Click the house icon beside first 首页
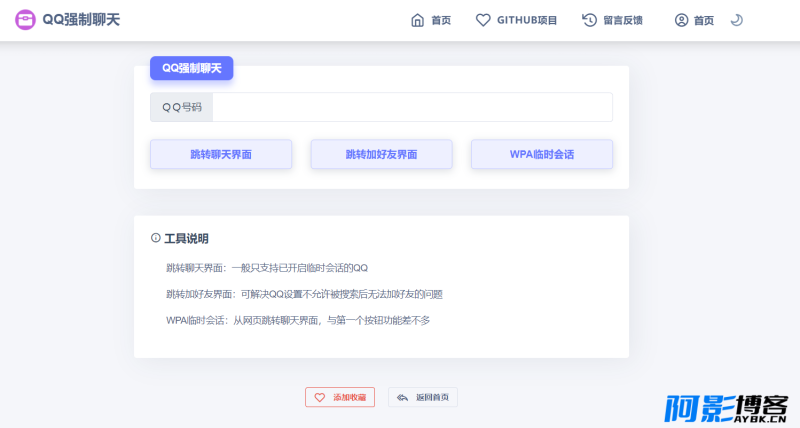 click(417, 20)
